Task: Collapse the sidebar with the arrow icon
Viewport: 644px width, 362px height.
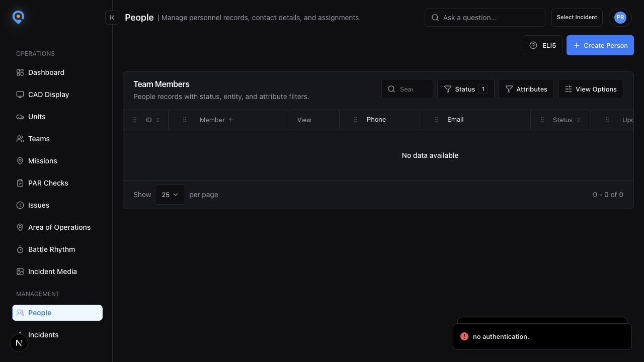Action: pos(112,18)
